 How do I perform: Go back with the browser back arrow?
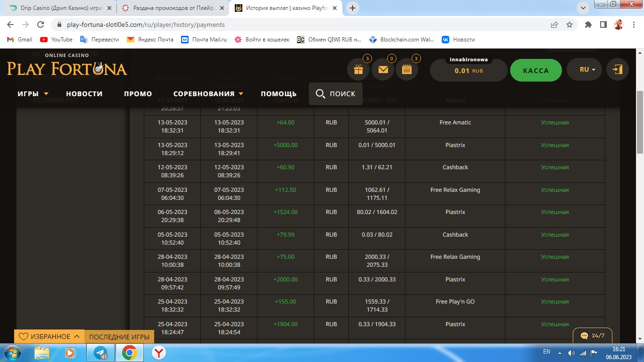pyautogui.click(x=11, y=25)
